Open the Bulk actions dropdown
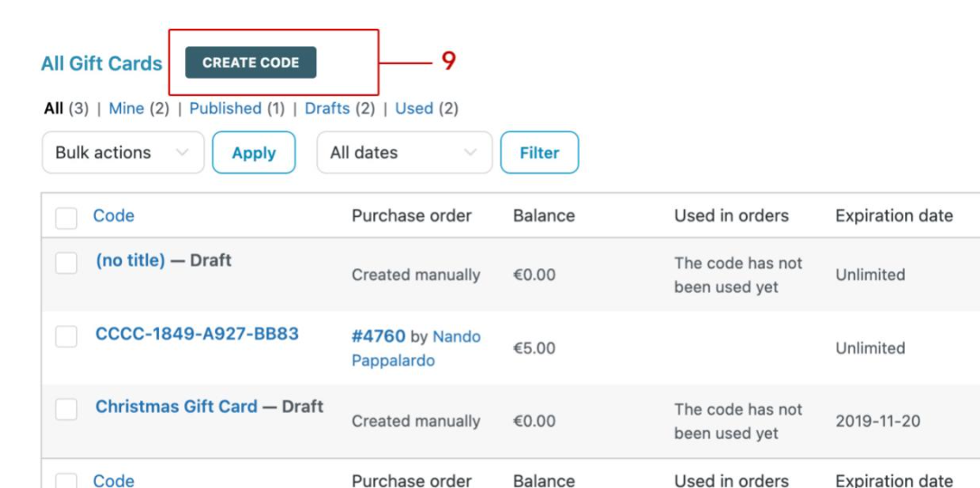The image size is (980, 488). pos(123,152)
